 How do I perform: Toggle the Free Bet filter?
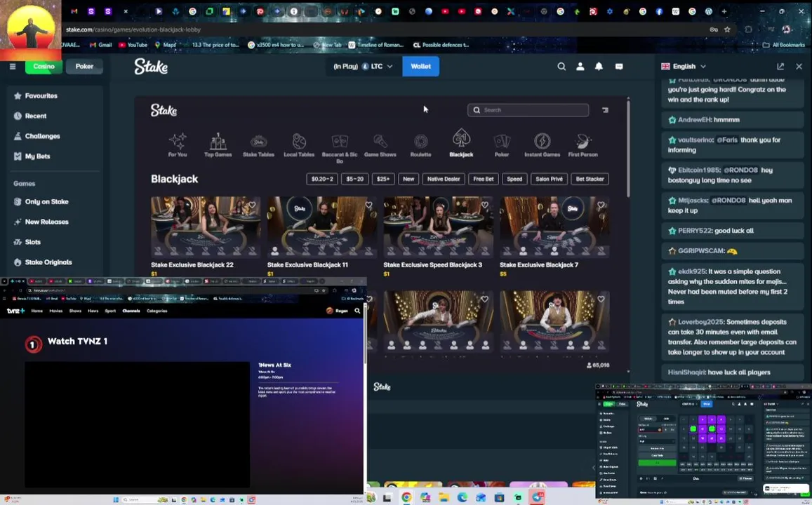click(483, 179)
